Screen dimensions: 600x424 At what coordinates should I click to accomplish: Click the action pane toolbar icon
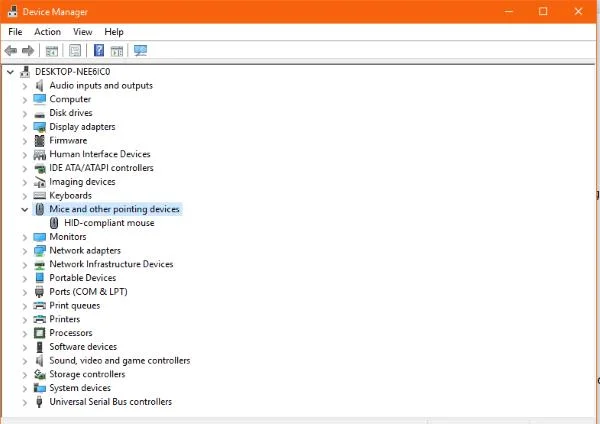click(x=117, y=51)
